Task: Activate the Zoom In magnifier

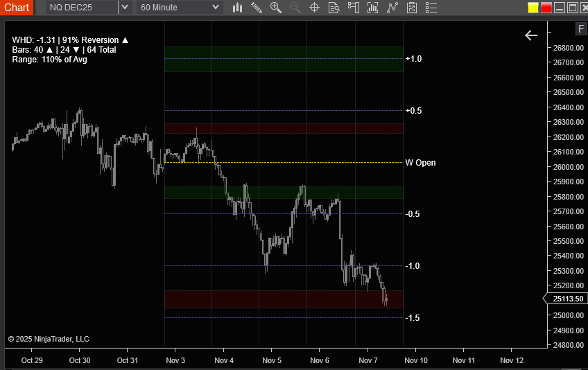Action: [276, 8]
